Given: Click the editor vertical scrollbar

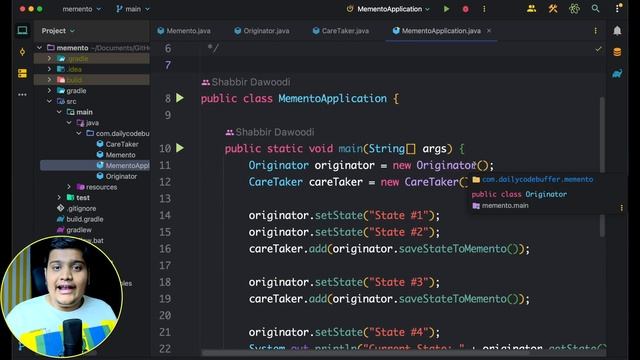Looking at the screenshot, I should (x=602, y=167).
